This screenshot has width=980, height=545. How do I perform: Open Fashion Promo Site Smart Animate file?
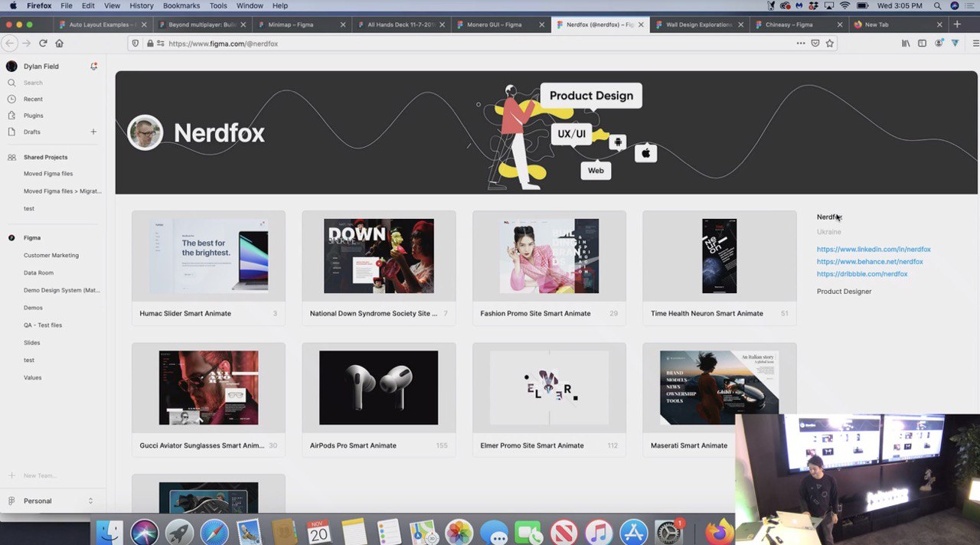click(549, 268)
